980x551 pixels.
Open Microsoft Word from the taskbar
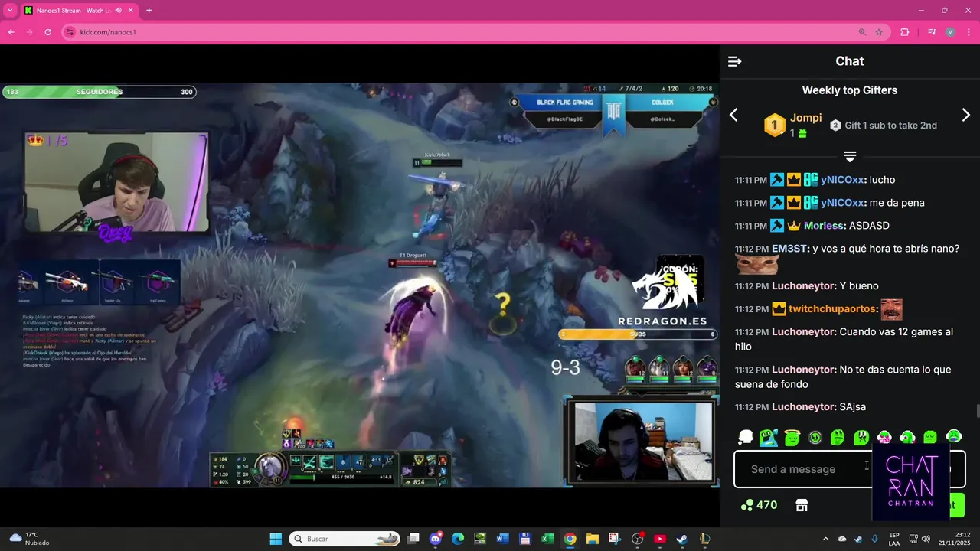[x=503, y=539]
